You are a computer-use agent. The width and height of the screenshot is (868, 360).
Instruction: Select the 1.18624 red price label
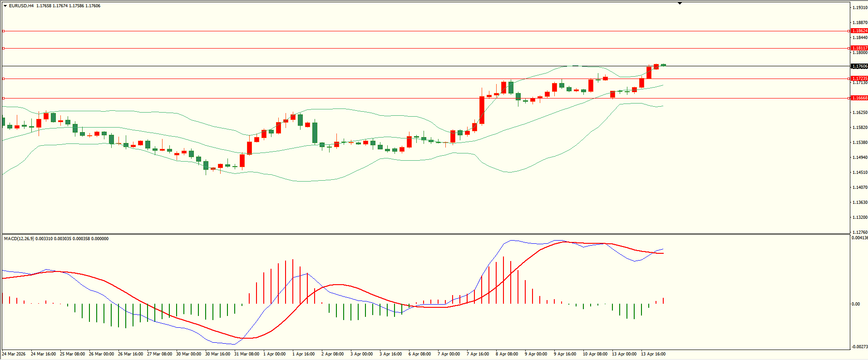859,31
